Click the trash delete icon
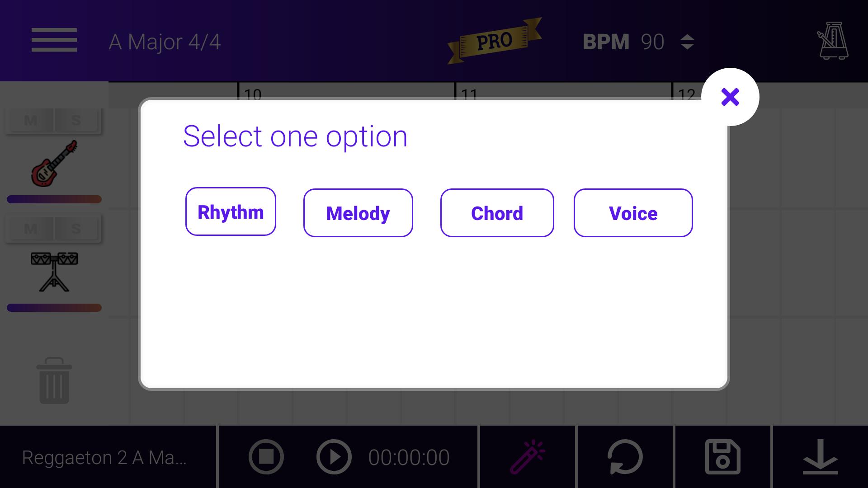The height and width of the screenshot is (488, 868). (x=54, y=380)
